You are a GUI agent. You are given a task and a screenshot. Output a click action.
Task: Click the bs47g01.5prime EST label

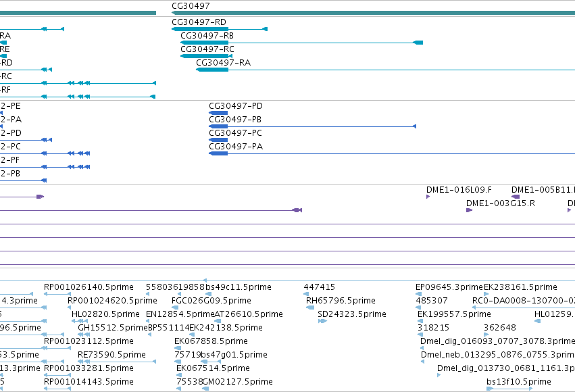[x=234, y=355]
